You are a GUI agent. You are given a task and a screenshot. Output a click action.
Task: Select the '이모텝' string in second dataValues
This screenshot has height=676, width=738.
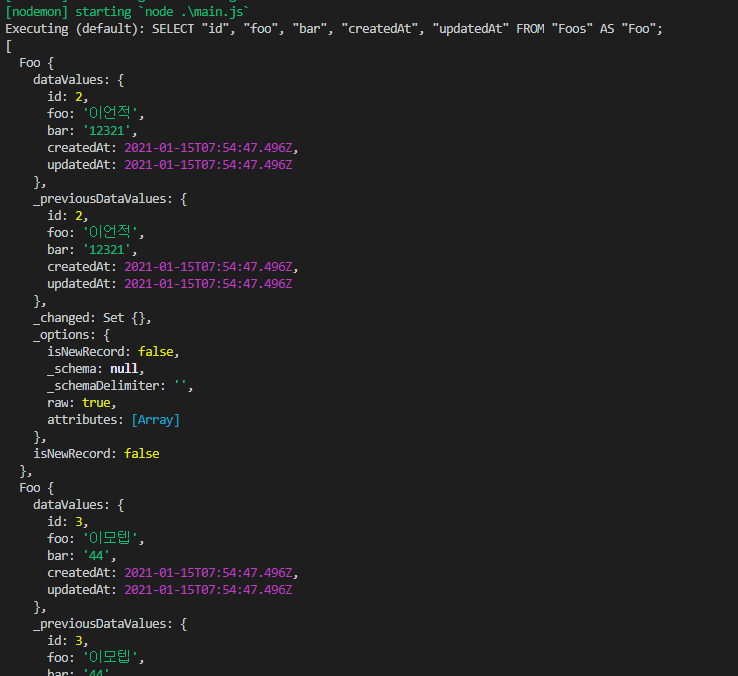coord(112,539)
